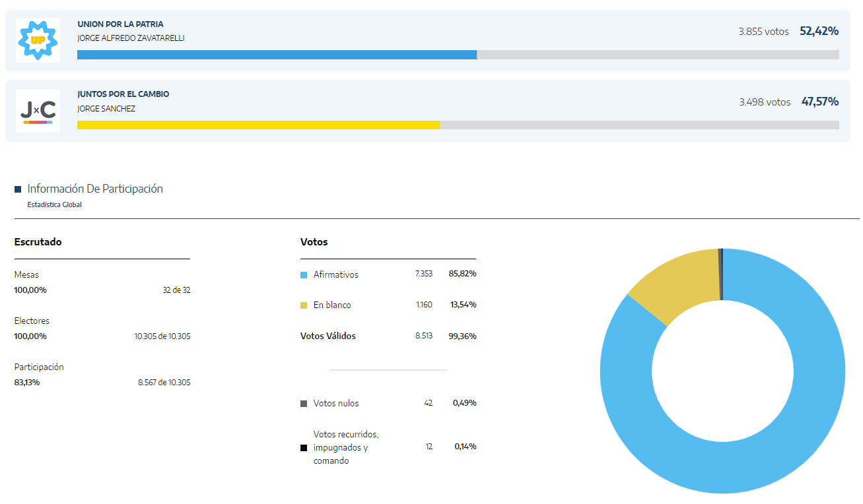Viewport: 863px width, 504px height.
Task: Click the UNION POR LA PATRIA party title
Action: click(x=120, y=24)
